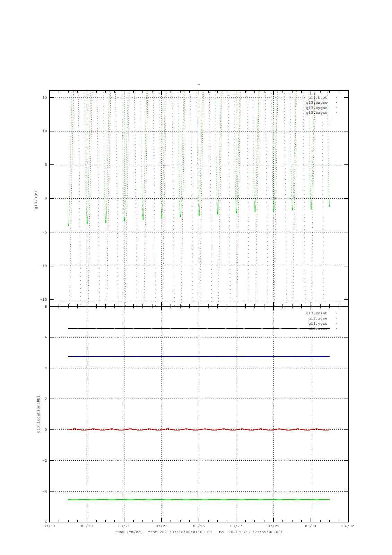392x555 pixels.
Task: Click the g13.bxgse legend entry
Action: (316, 103)
